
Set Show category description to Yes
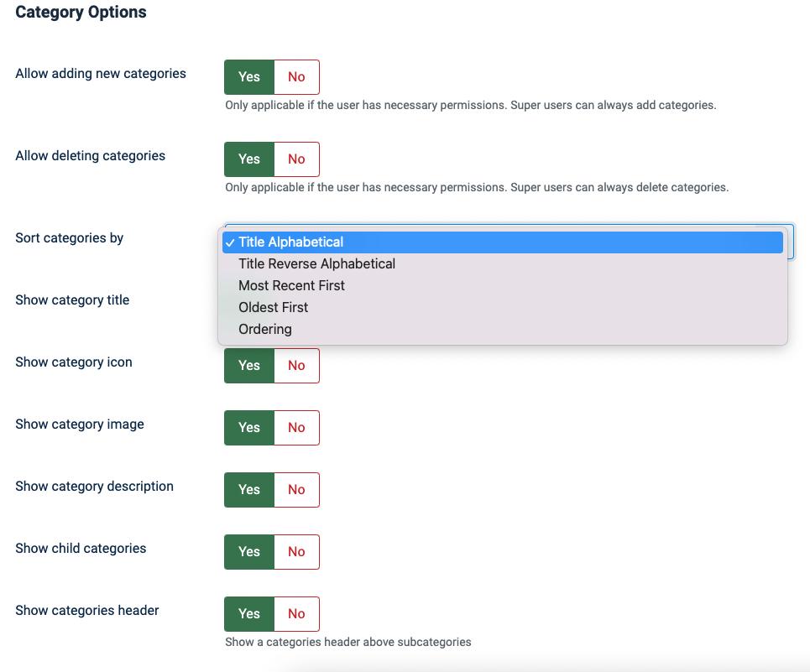(x=249, y=489)
